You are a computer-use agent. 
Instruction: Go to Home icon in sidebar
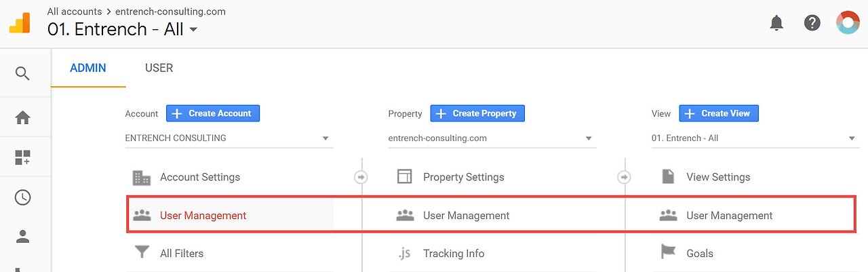[x=22, y=118]
